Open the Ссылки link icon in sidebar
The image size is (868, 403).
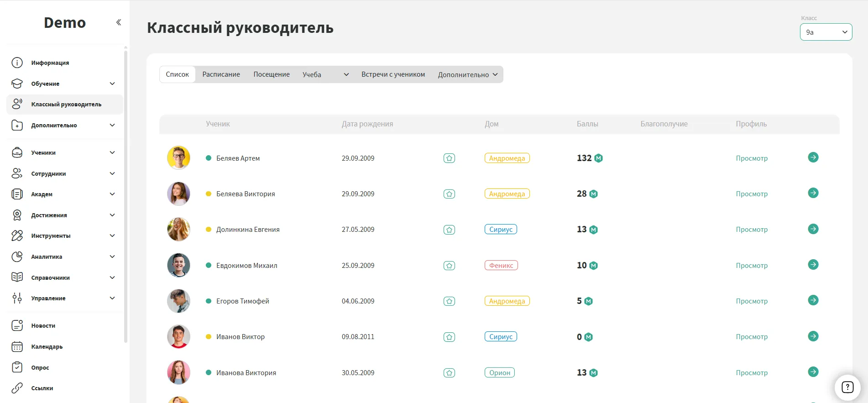coord(17,388)
